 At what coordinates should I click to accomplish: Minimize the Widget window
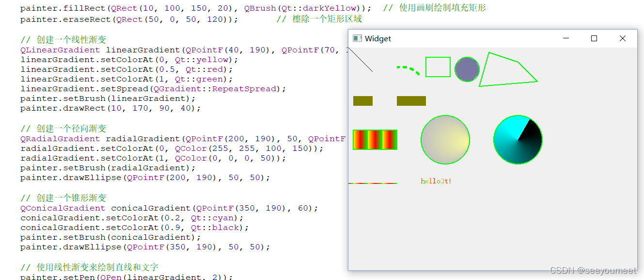tap(565, 38)
